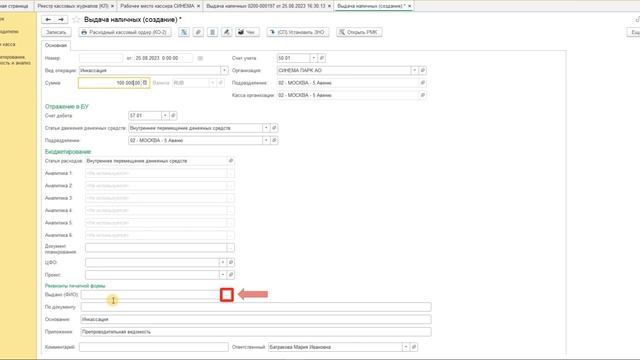The image size is (640, 360).
Task: Open calculator in the Сумма field
Action: click(x=145, y=83)
